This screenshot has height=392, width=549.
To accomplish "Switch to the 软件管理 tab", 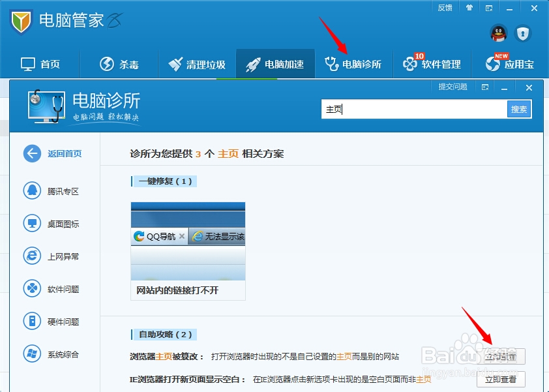I will point(432,63).
